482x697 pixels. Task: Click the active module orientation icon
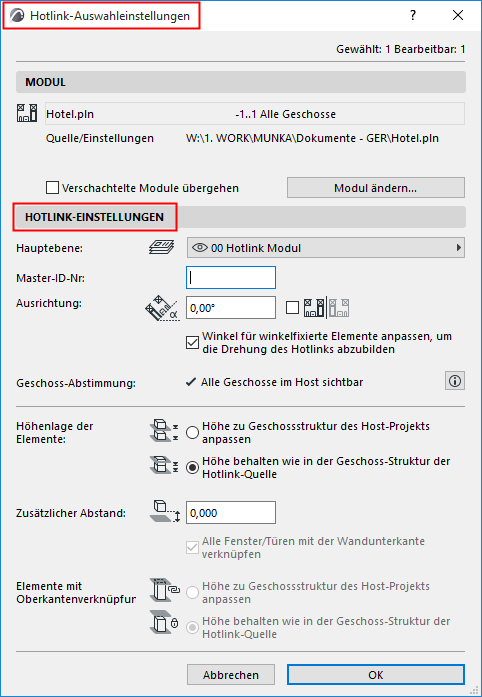click(x=314, y=308)
